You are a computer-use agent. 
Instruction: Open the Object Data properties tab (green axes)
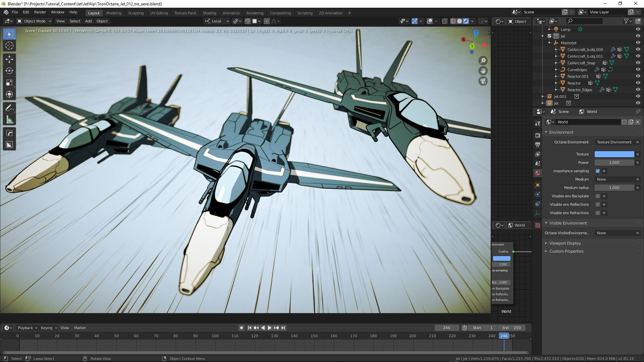(538, 213)
